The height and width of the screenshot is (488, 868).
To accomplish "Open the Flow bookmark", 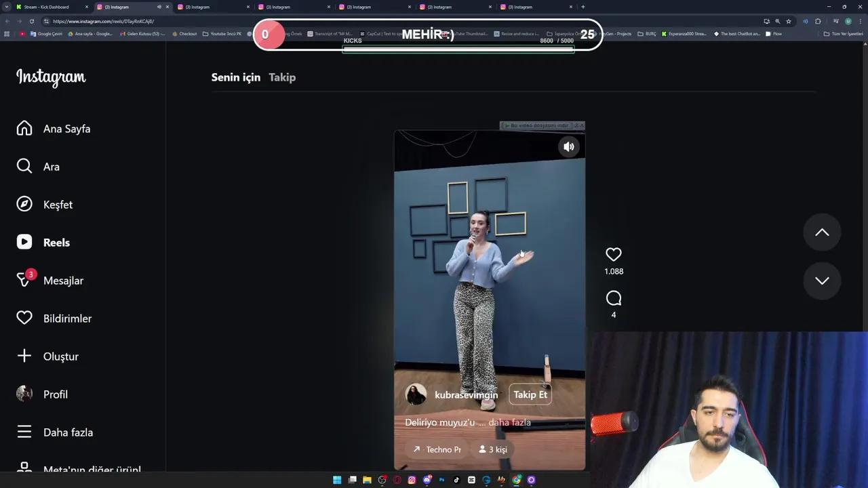I will 774,34.
